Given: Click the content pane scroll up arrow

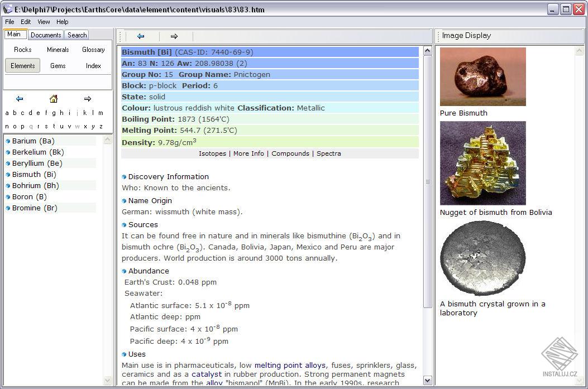Looking at the screenshot, I should tap(428, 50).
